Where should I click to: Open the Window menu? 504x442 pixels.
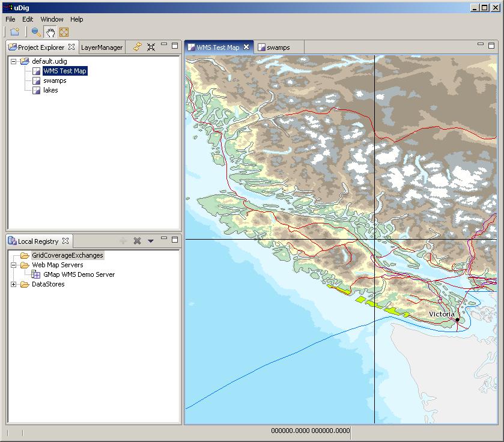[x=52, y=19]
